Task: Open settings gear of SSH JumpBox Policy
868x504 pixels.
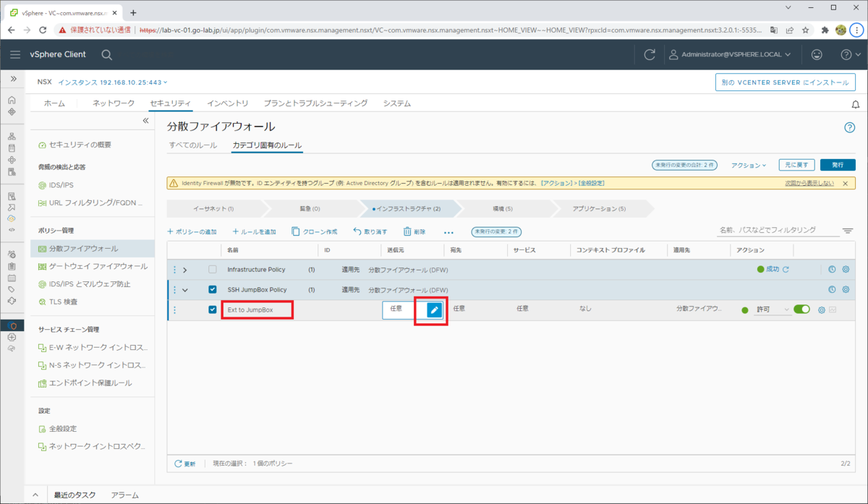Action: click(x=846, y=290)
